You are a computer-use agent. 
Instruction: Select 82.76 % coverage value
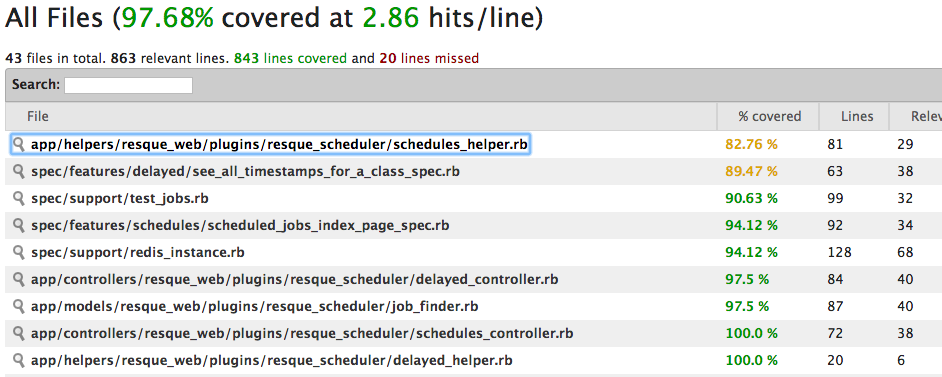click(751, 144)
